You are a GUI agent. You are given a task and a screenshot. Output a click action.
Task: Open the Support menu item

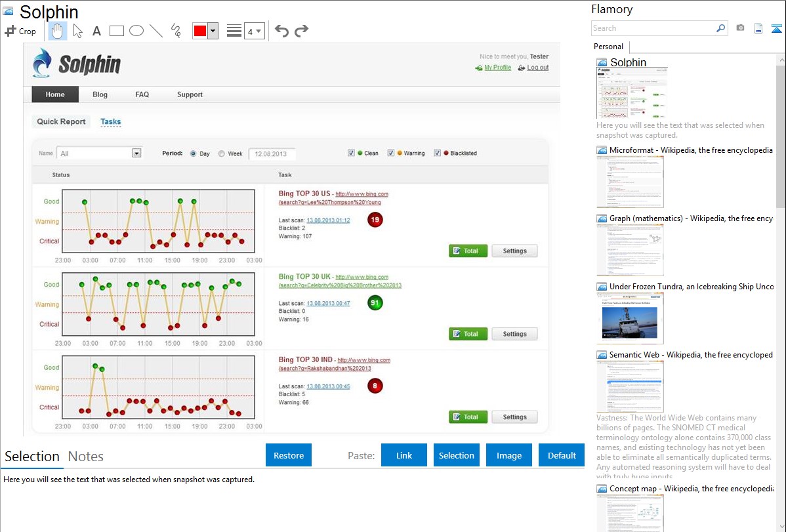[x=190, y=94]
